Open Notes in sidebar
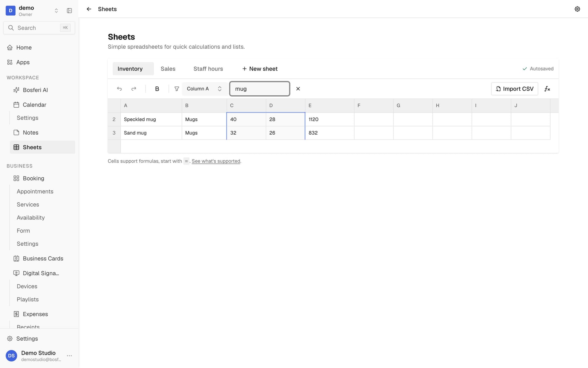Image resolution: width=588 pixels, height=368 pixels. [42, 132]
